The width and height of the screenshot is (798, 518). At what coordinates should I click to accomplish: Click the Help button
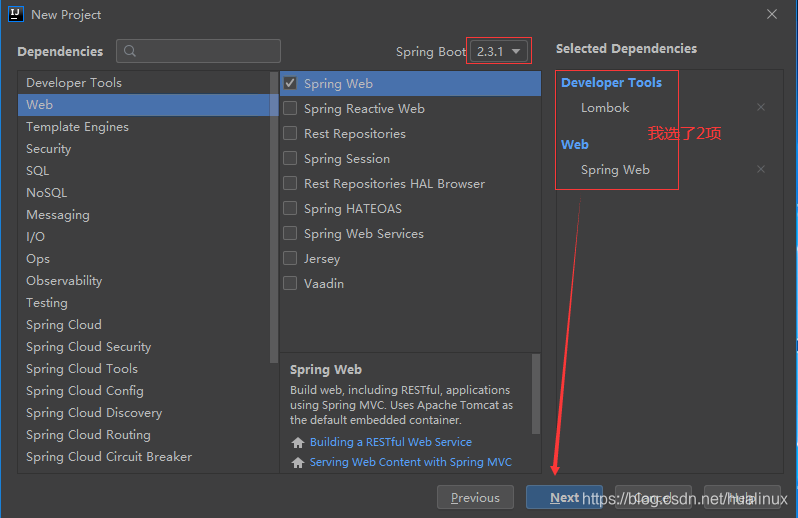pyautogui.click(x=742, y=497)
